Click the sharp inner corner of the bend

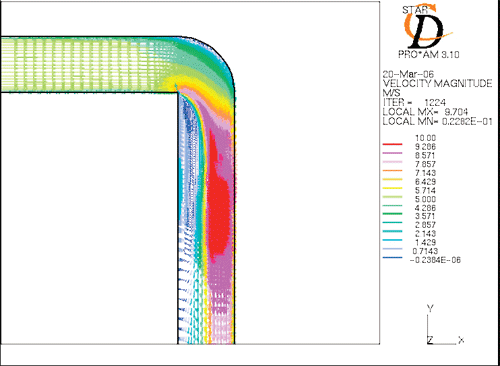(x=177, y=92)
